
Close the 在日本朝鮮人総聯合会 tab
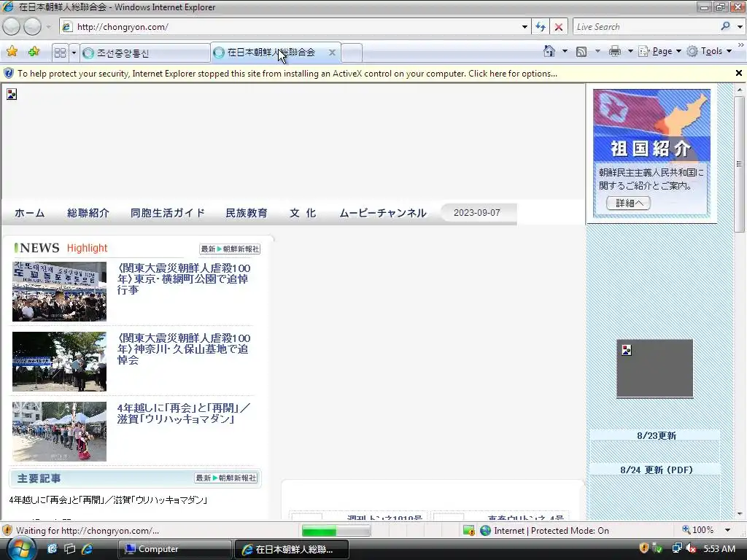click(332, 52)
